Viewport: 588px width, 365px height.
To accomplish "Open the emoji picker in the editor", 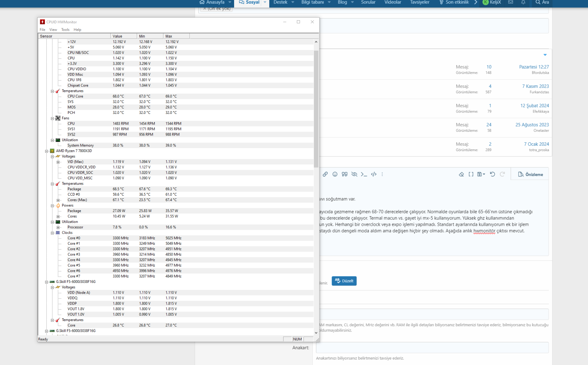I will click(335, 174).
